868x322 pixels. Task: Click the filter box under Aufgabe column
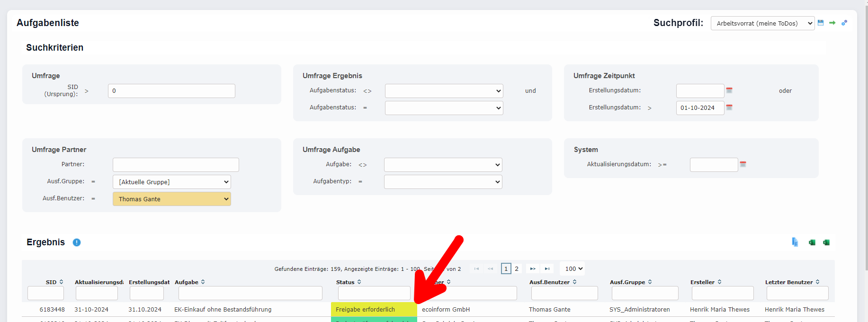[250, 293]
